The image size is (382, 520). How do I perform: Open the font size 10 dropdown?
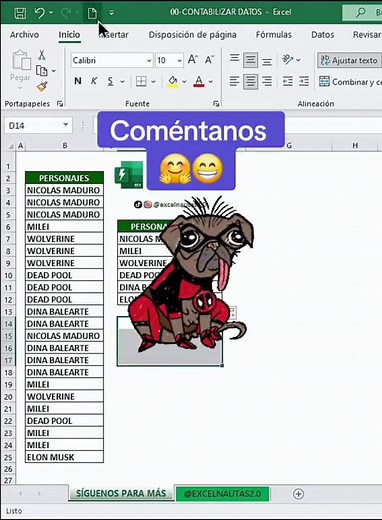[x=179, y=61]
